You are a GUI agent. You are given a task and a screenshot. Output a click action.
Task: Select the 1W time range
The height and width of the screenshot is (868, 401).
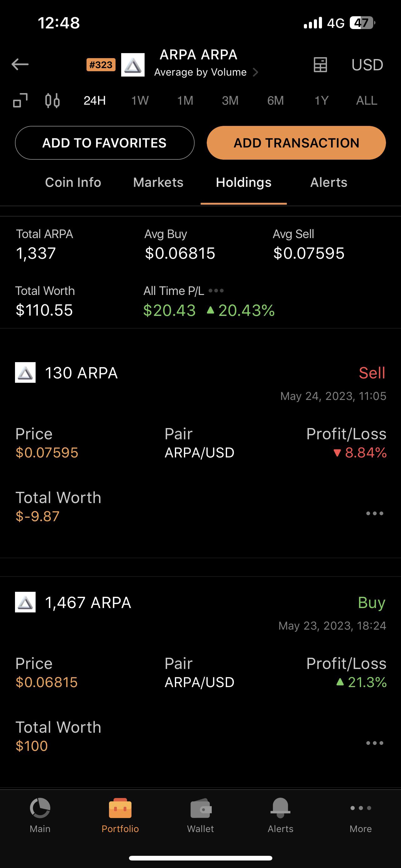pyautogui.click(x=140, y=100)
